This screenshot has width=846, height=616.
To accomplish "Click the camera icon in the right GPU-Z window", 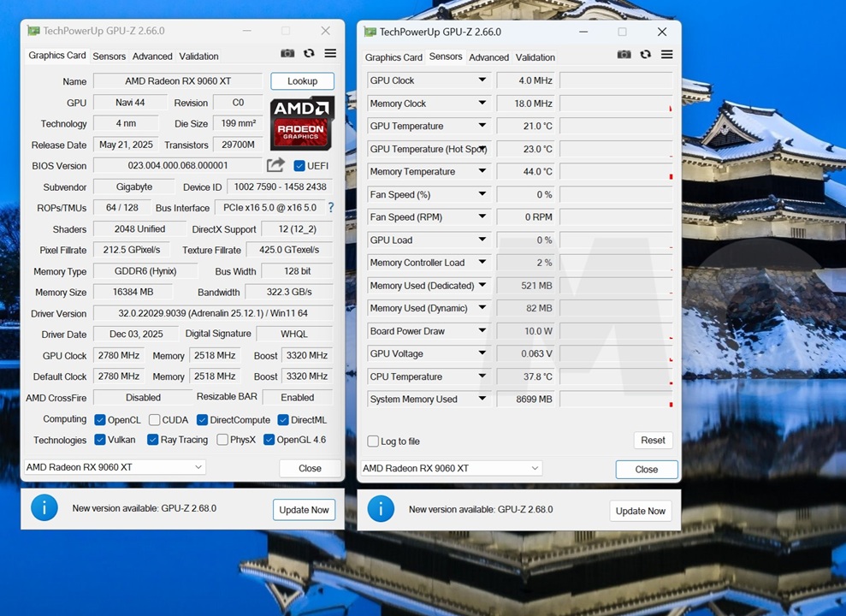I will (x=624, y=54).
